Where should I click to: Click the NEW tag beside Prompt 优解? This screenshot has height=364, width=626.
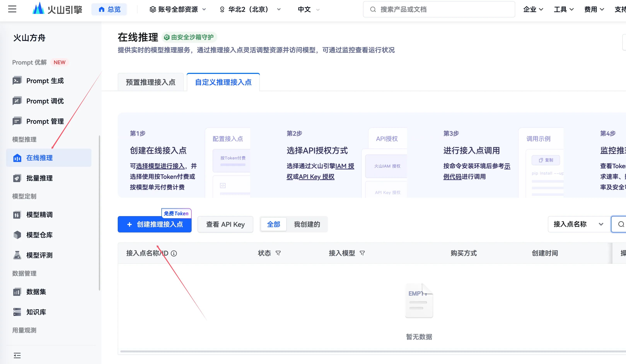(x=59, y=62)
